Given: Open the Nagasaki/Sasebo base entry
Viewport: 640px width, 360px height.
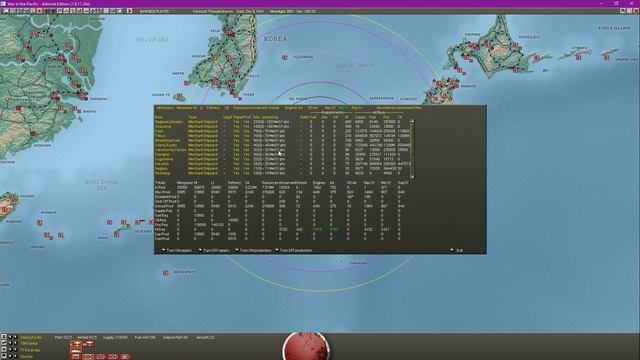Looking at the screenshot, I should tap(169, 122).
